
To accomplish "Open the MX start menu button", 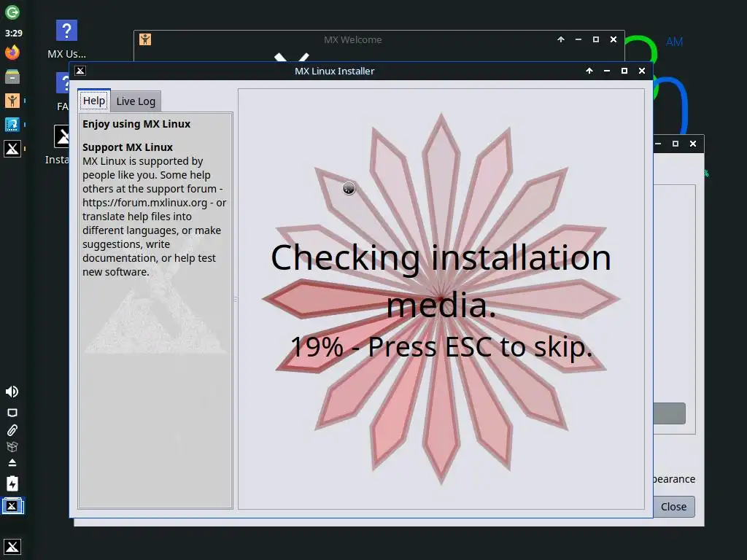I will tap(12, 547).
